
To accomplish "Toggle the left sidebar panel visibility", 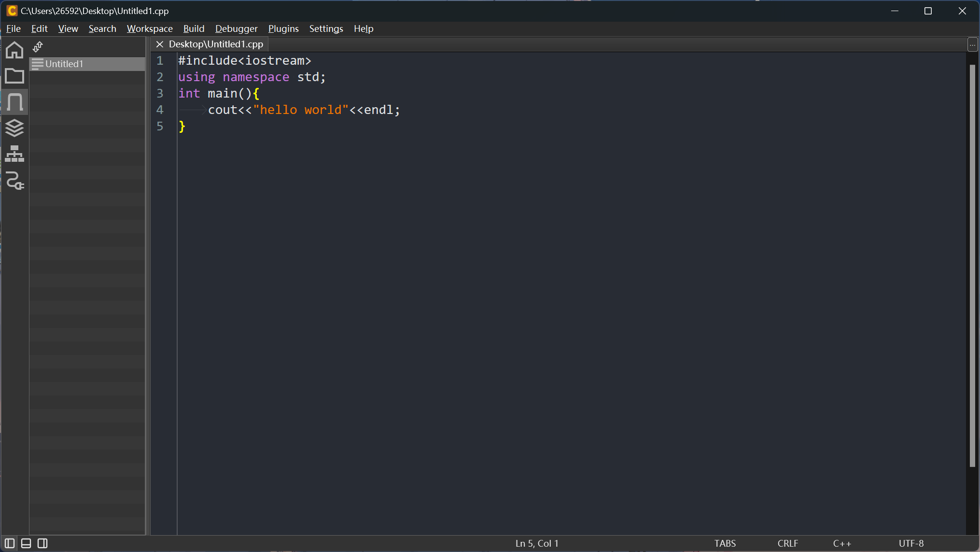I will [10, 543].
